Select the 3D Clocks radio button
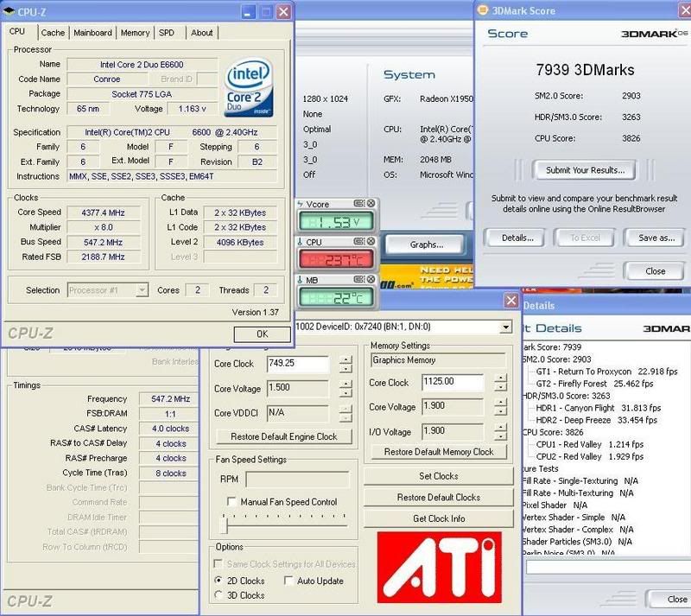Screen dimensions: 691x616 pos(219,595)
